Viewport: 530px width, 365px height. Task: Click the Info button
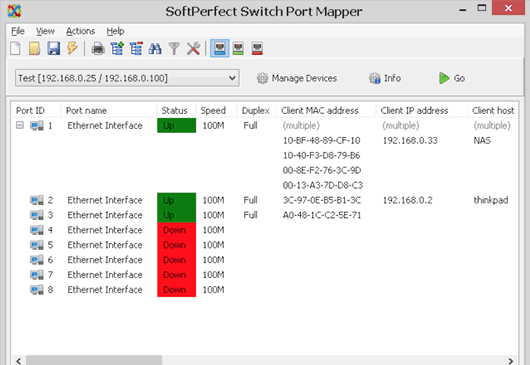pos(385,78)
